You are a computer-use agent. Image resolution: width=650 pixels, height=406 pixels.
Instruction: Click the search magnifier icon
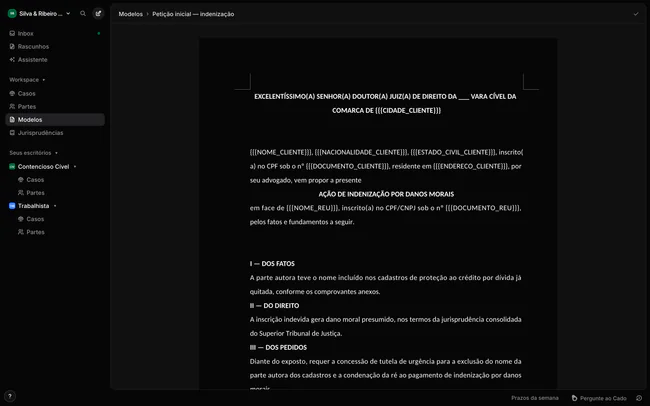pos(83,14)
